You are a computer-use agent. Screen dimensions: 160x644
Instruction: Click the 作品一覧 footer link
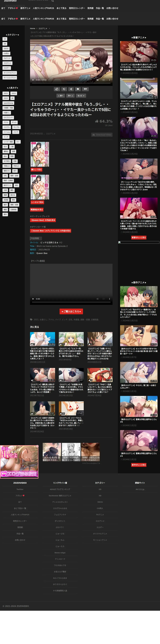point(20,534)
